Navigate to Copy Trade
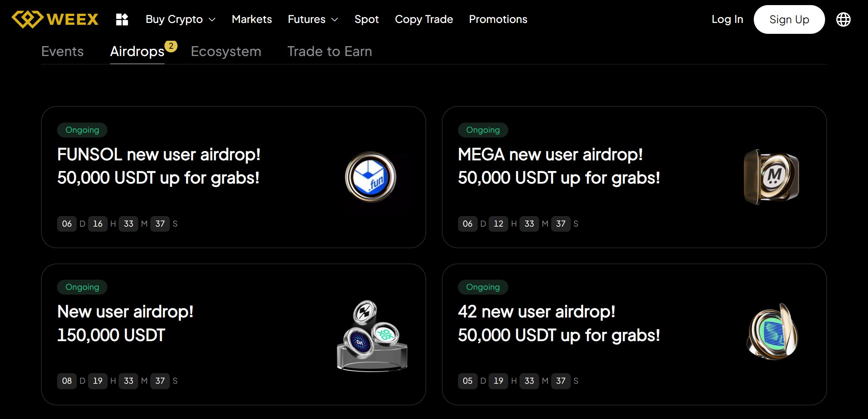 (x=424, y=19)
